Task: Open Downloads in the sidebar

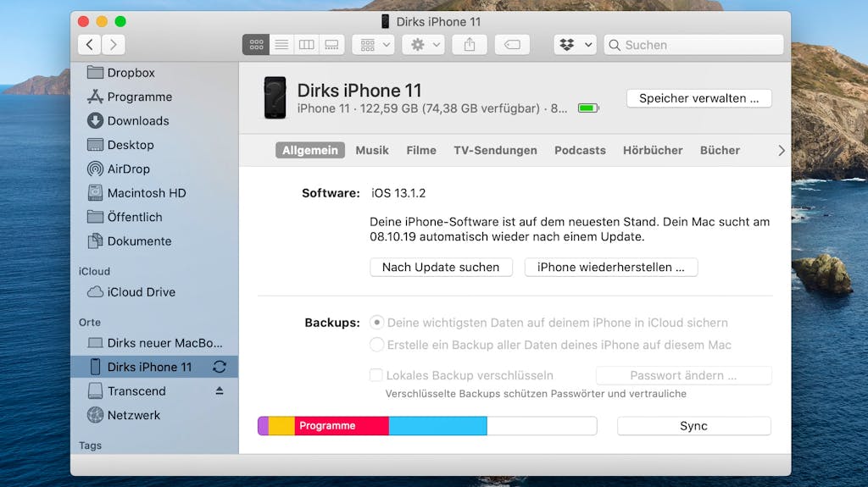Action: (x=155, y=120)
